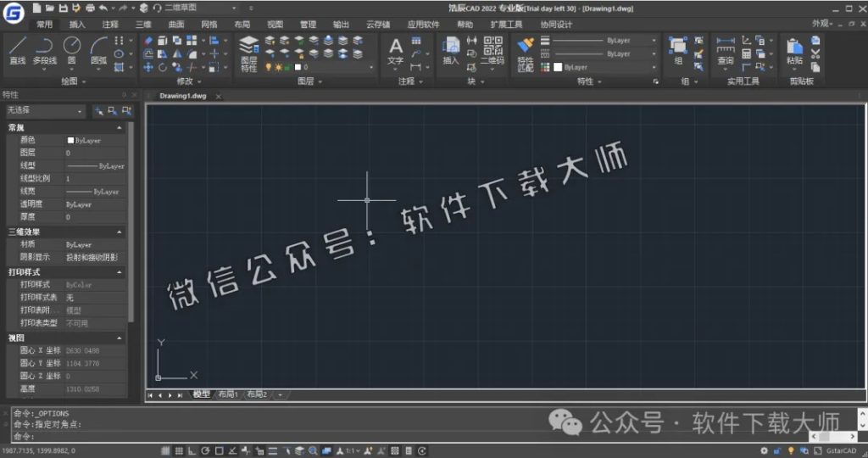Toggle polar tracking in status bar
This screenshot has height=458, width=868.
click(x=205, y=451)
